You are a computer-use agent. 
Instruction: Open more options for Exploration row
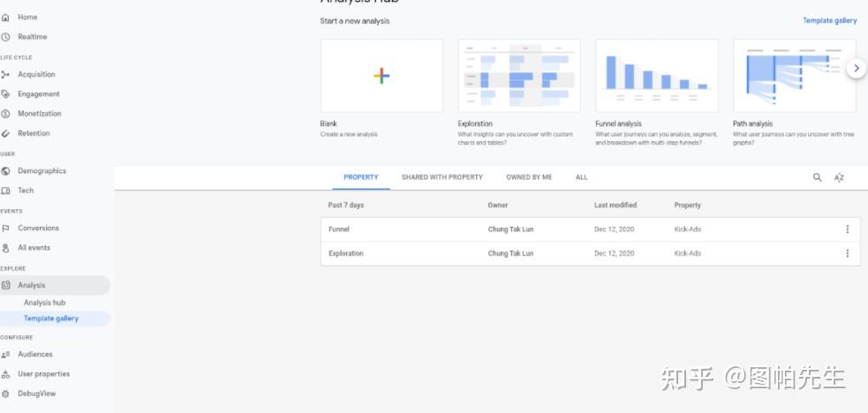click(x=847, y=253)
